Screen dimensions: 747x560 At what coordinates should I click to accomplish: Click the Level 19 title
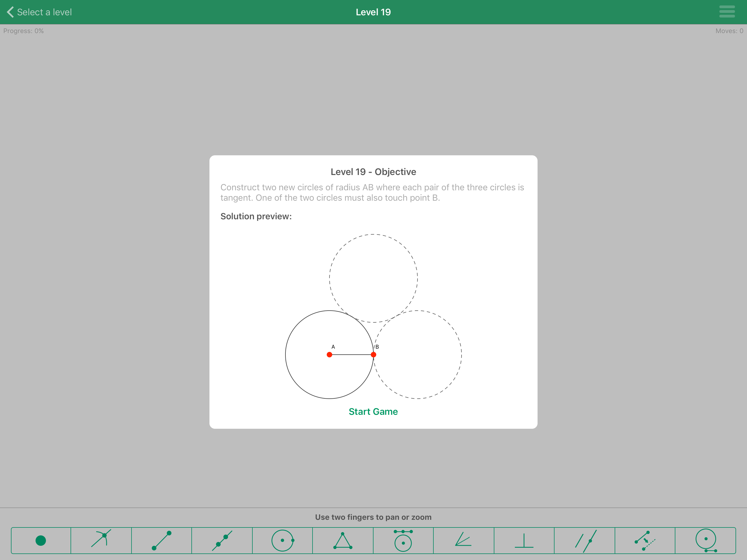373,12
